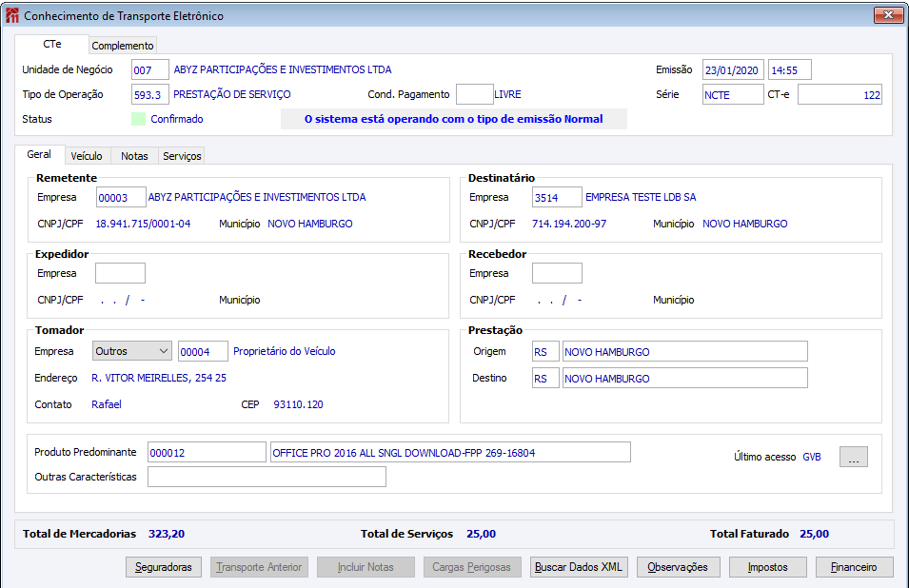Click the Transporte Anterior button
This screenshot has width=909, height=588.
(x=259, y=567)
